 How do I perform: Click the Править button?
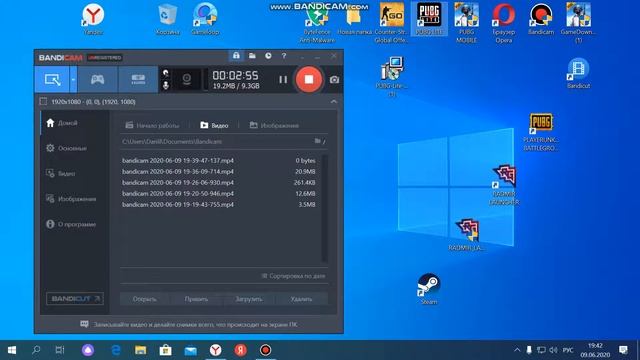click(x=196, y=299)
